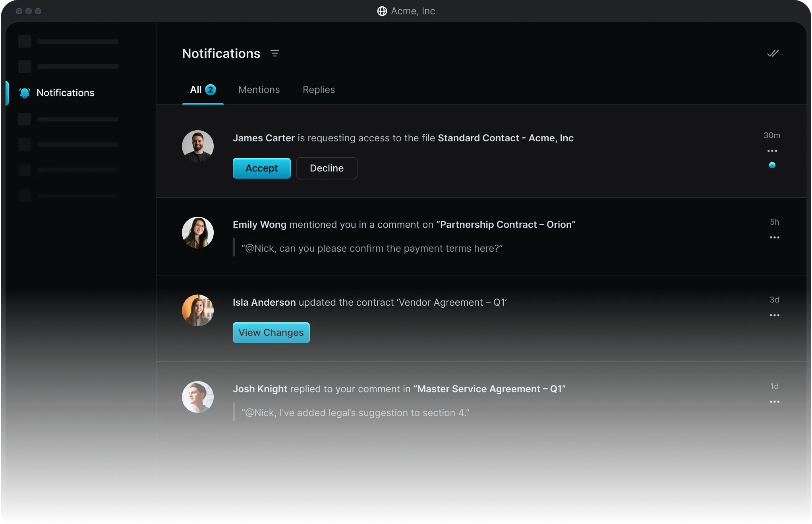Click Isla Anderson's avatar picture
The image size is (812, 524).
pyautogui.click(x=198, y=310)
